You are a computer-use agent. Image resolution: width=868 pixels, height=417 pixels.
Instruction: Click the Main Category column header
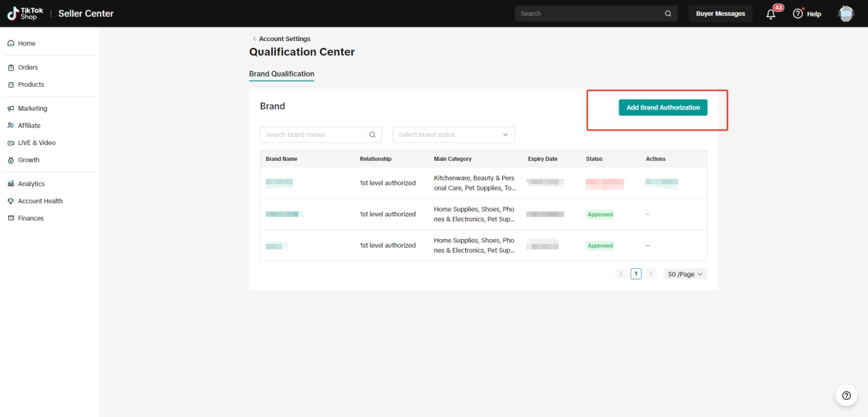[x=453, y=159]
